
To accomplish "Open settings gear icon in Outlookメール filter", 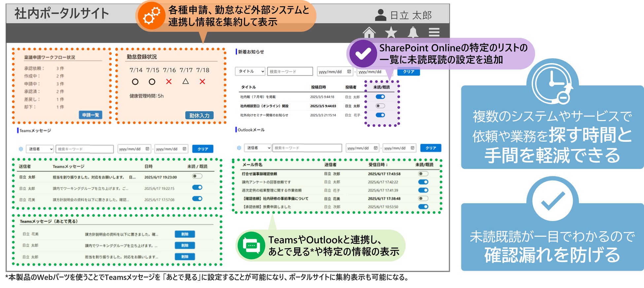I will pyautogui.click(x=239, y=148).
